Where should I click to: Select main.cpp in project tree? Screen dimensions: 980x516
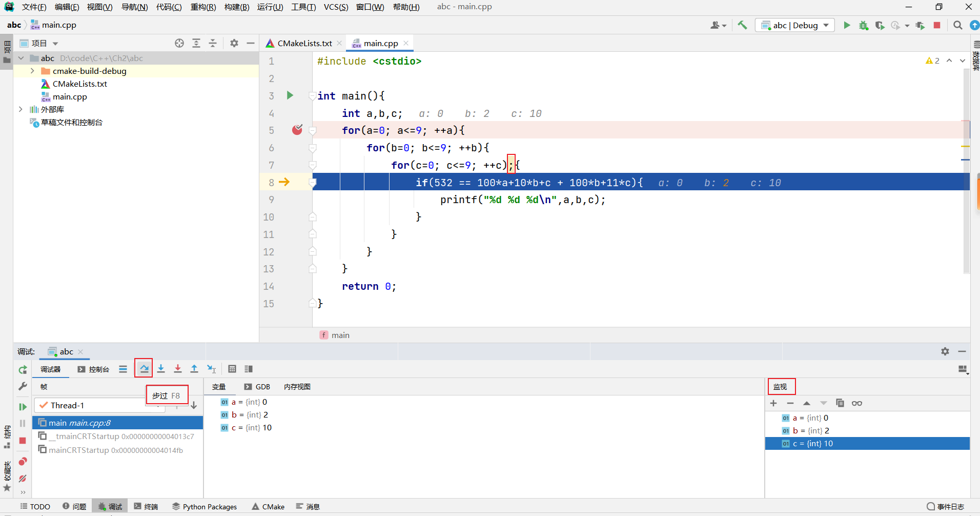tap(70, 96)
